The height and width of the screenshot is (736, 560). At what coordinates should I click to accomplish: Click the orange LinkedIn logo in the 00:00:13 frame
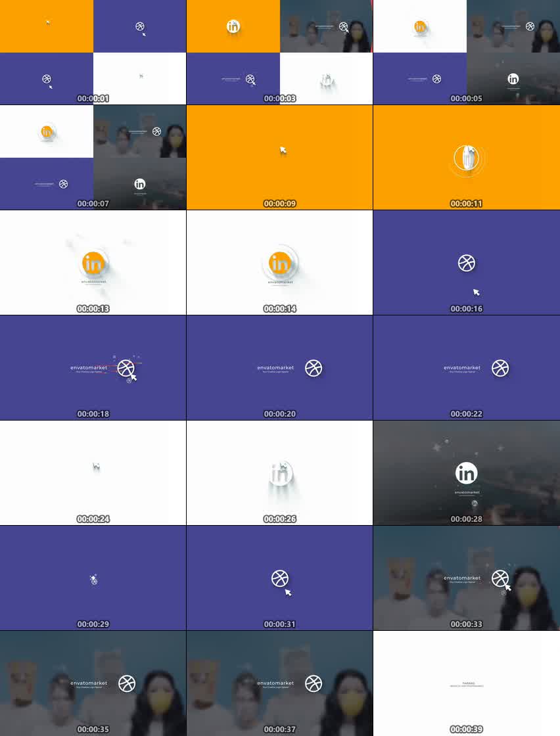pyautogui.click(x=93, y=264)
